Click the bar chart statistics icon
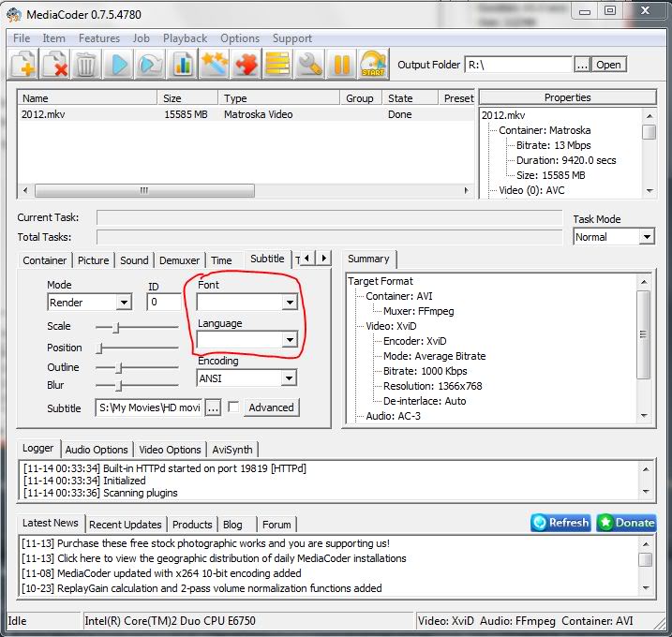 coord(182,65)
